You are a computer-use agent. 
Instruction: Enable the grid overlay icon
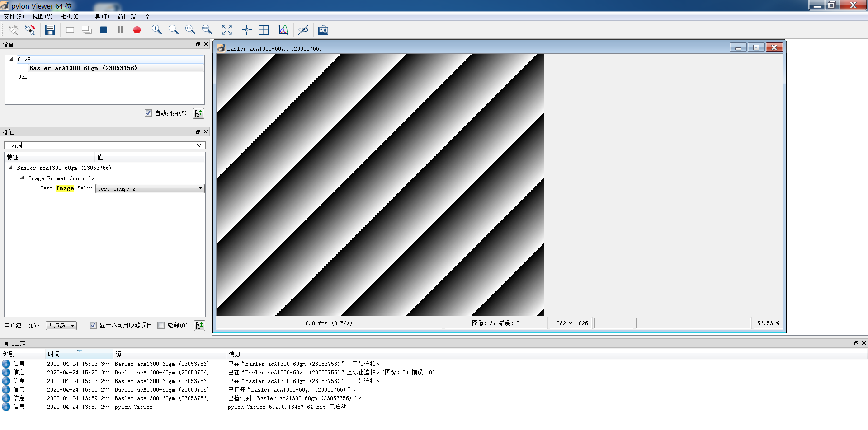point(264,30)
